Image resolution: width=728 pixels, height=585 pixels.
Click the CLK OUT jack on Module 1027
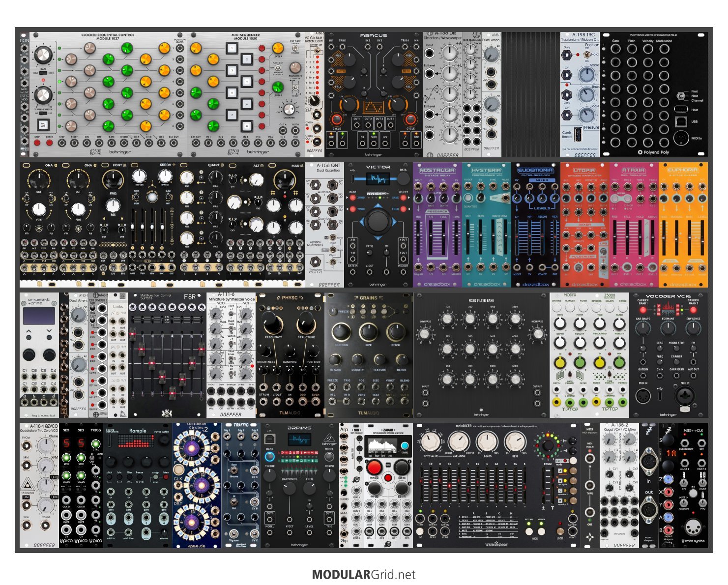click(x=174, y=143)
